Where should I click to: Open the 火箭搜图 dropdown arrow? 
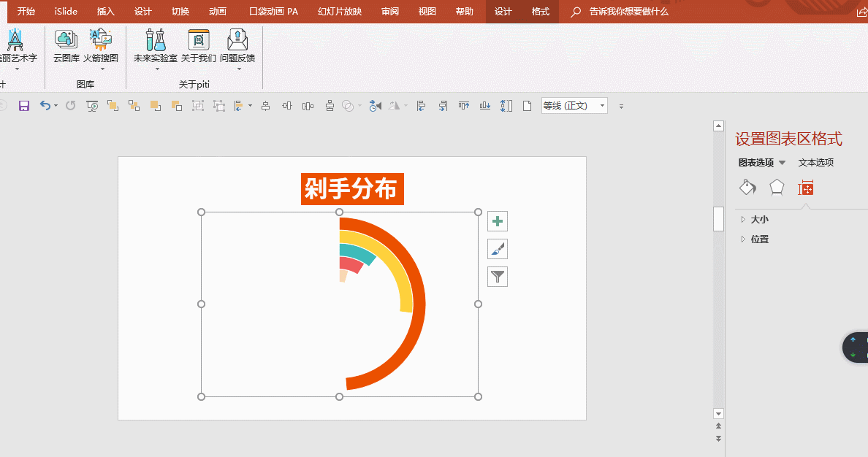coord(102,69)
